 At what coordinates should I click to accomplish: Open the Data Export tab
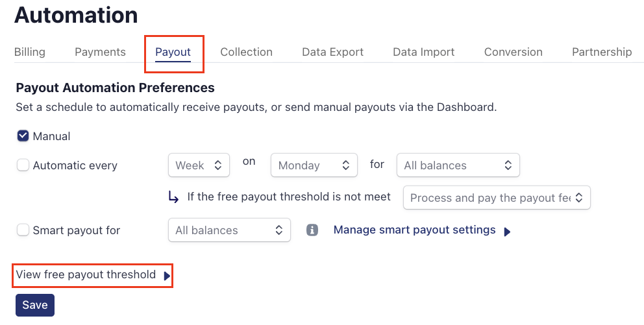pos(332,52)
